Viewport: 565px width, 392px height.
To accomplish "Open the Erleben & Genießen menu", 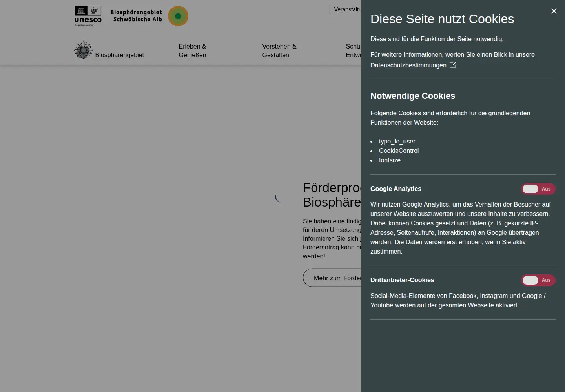I will (192, 51).
